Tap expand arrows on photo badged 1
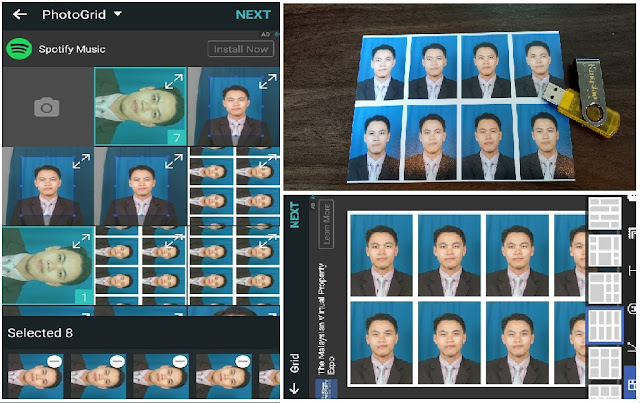640x403 pixels. (81, 240)
